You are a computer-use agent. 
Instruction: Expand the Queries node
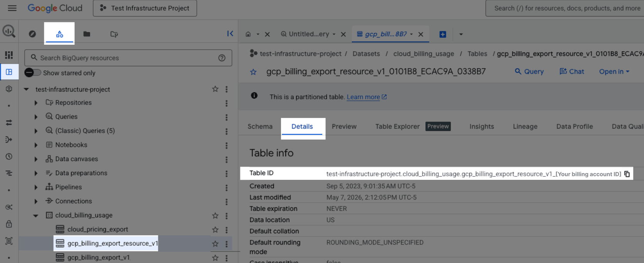36,116
